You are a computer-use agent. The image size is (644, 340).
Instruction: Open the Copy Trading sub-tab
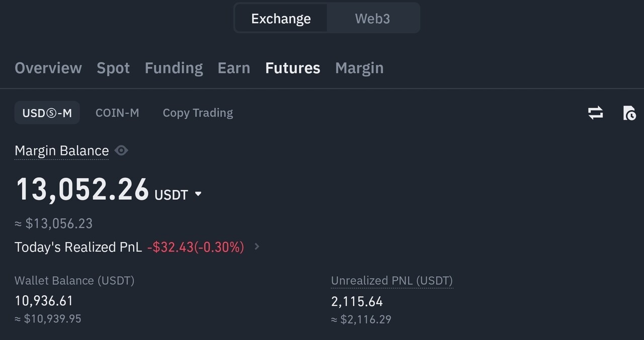click(x=198, y=113)
